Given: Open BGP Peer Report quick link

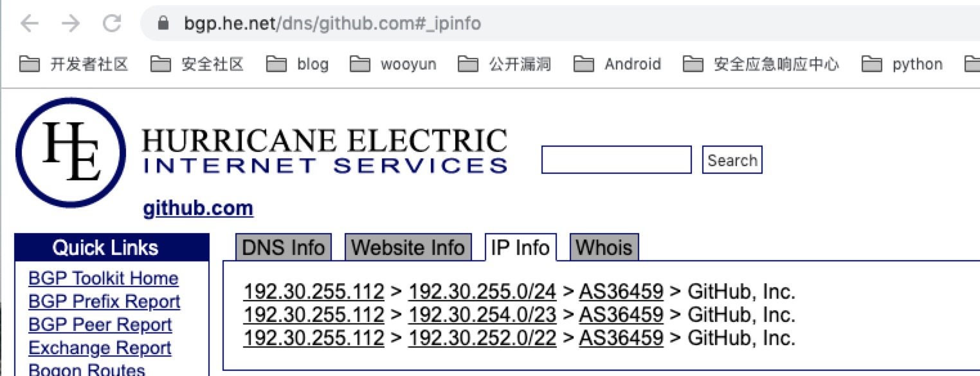Looking at the screenshot, I should [100, 324].
